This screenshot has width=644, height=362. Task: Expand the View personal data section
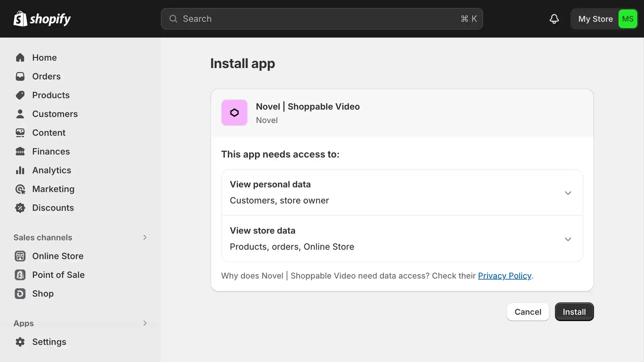pyautogui.click(x=568, y=192)
